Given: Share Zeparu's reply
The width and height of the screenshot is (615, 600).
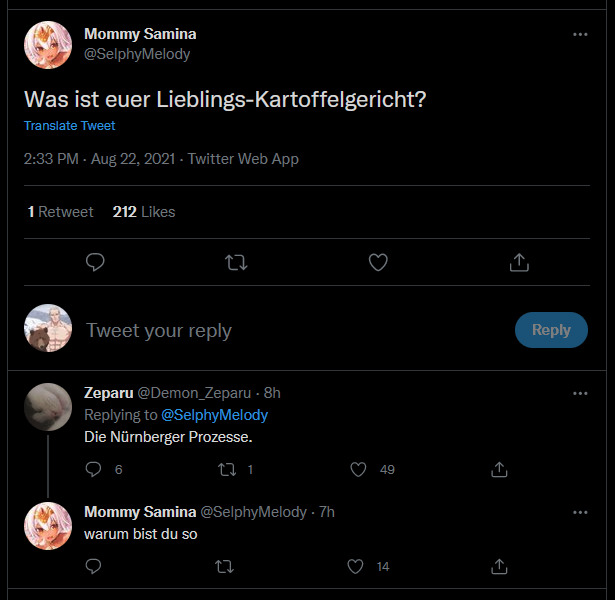Looking at the screenshot, I should (500, 469).
